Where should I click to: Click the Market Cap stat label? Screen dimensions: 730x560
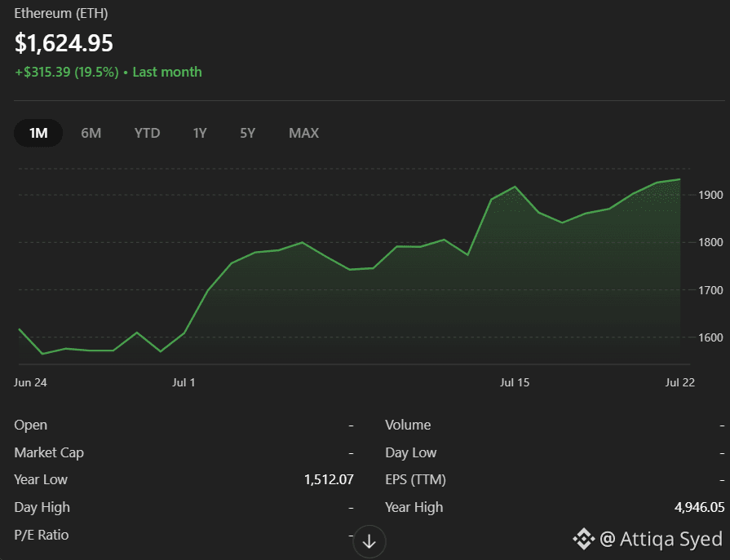[x=49, y=452]
